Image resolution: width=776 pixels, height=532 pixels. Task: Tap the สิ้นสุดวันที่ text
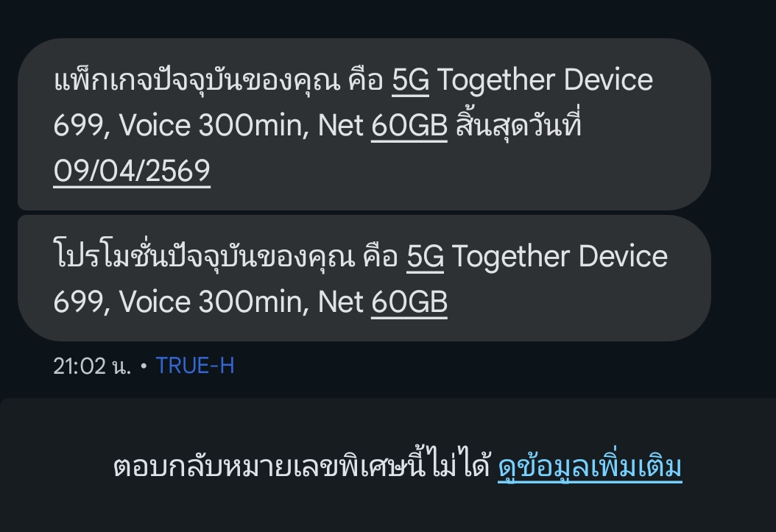(518, 124)
